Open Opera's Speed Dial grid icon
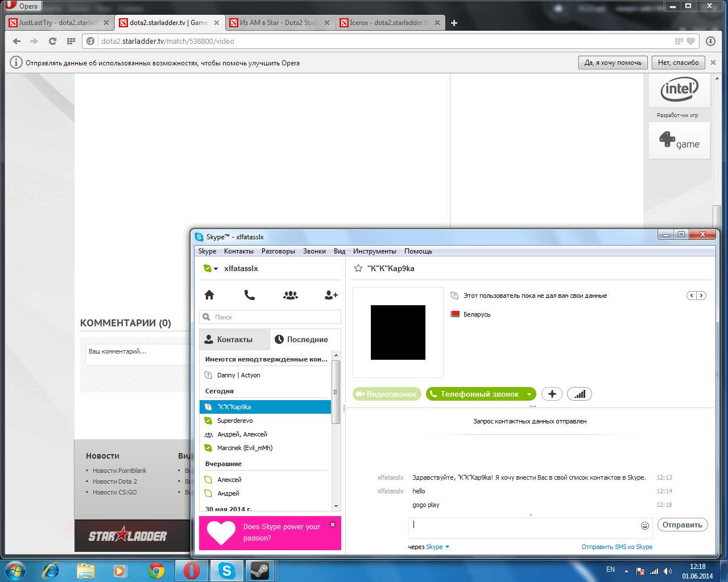 pos(71,41)
